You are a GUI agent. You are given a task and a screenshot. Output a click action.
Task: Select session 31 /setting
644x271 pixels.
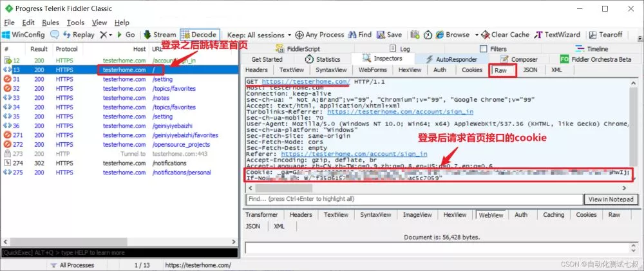120,79
